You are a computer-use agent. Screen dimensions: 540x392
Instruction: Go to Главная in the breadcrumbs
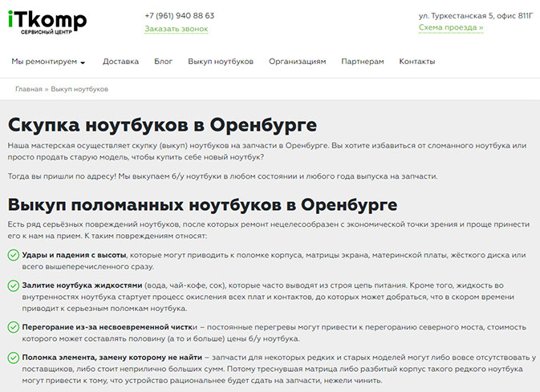pos(29,89)
